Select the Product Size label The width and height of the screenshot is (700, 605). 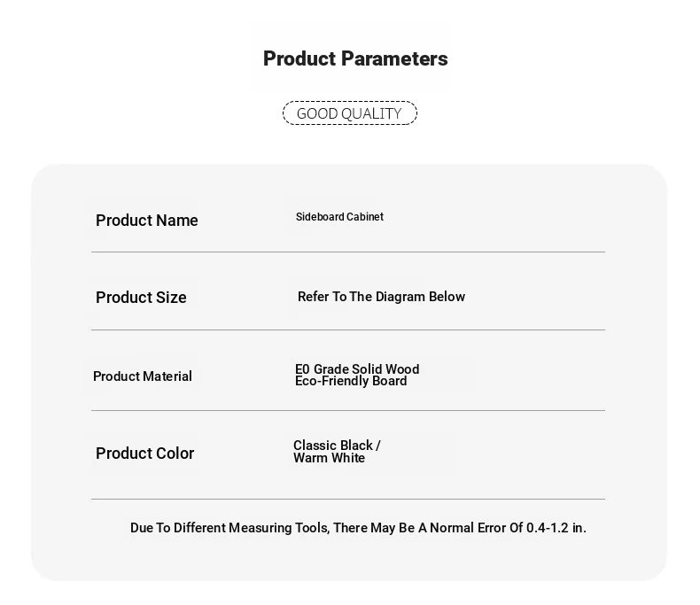pos(141,297)
